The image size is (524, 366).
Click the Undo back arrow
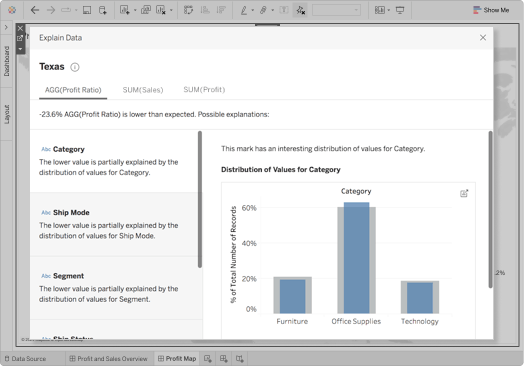tap(35, 10)
